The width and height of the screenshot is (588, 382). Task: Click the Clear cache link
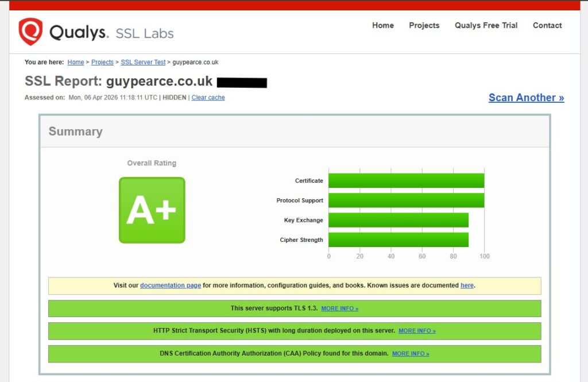pos(208,98)
